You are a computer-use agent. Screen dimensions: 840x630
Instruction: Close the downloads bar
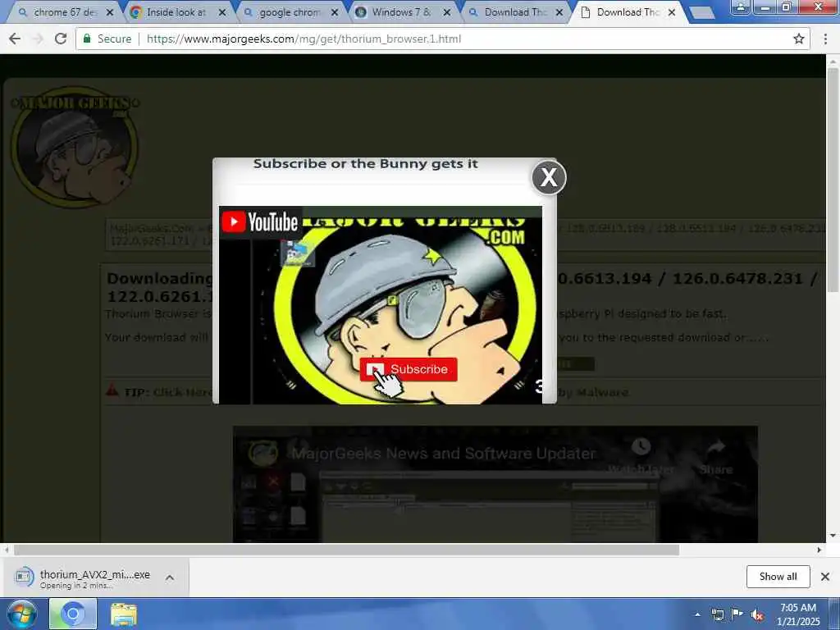(825, 577)
